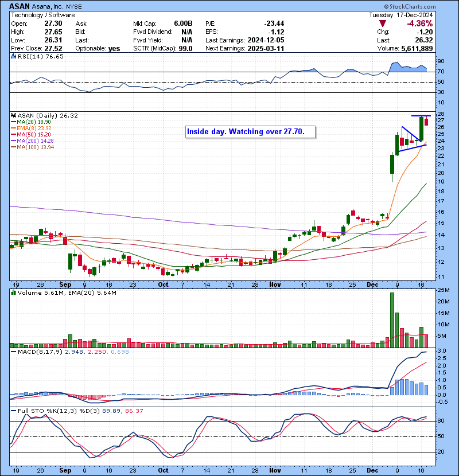Click the candlestick icon beside ASAN (Daily)

(x=13, y=116)
